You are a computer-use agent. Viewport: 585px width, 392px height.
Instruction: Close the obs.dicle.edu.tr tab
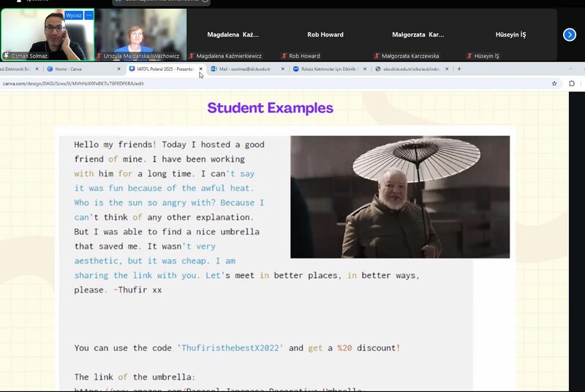tap(447, 69)
